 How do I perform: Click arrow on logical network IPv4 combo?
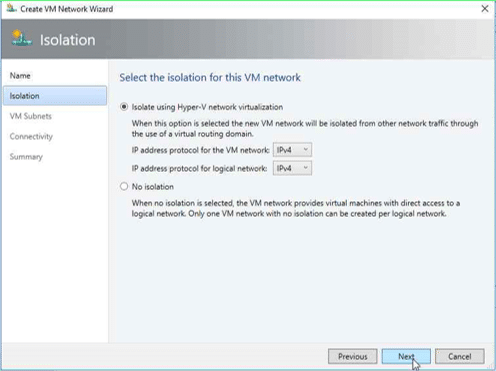(x=306, y=168)
